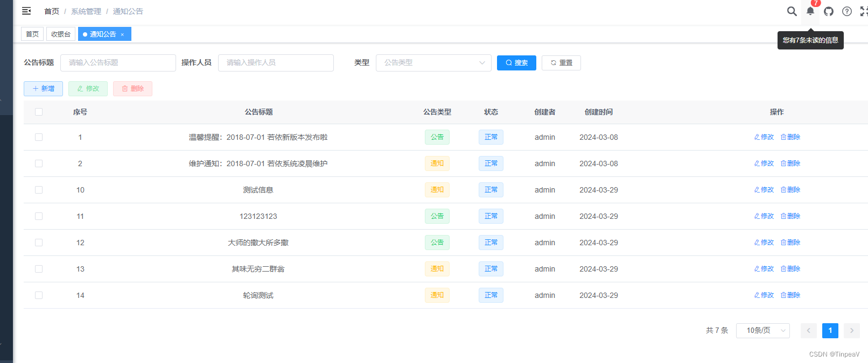This screenshot has width=868, height=363.
Task: Delete the 轮询测试 notice
Action: 790,295
